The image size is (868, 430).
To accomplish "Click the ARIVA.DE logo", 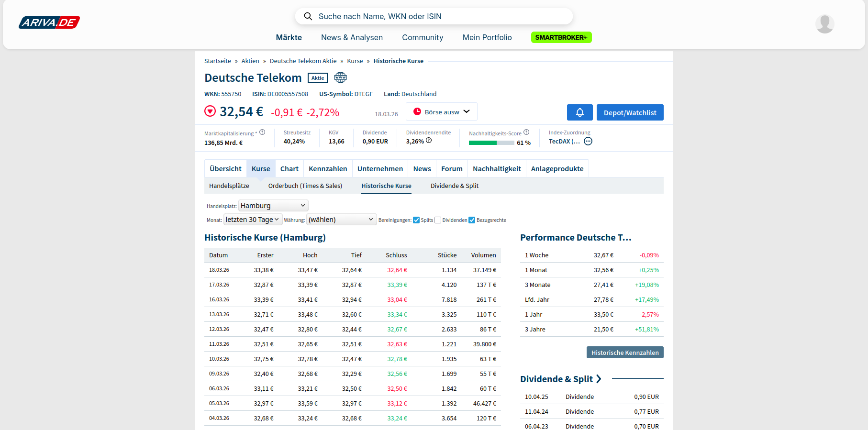I will click(49, 22).
